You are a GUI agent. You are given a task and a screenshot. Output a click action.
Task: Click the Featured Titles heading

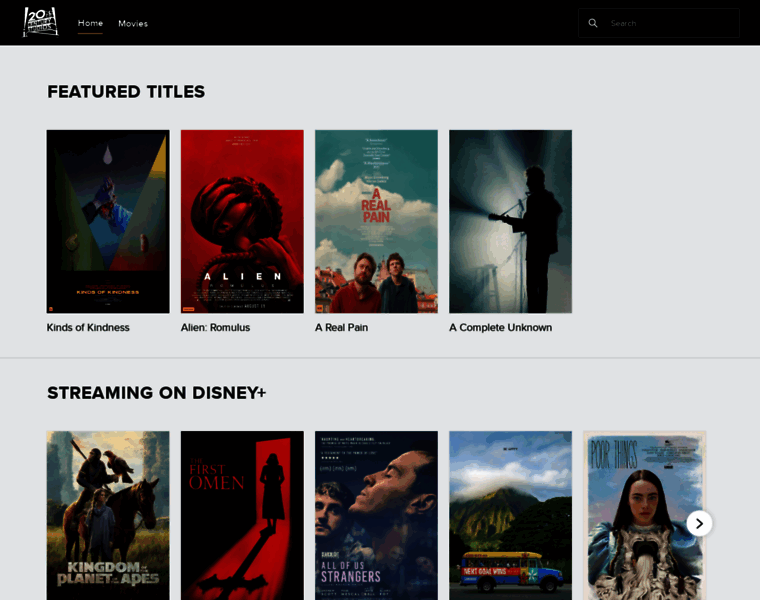coord(126,92)
